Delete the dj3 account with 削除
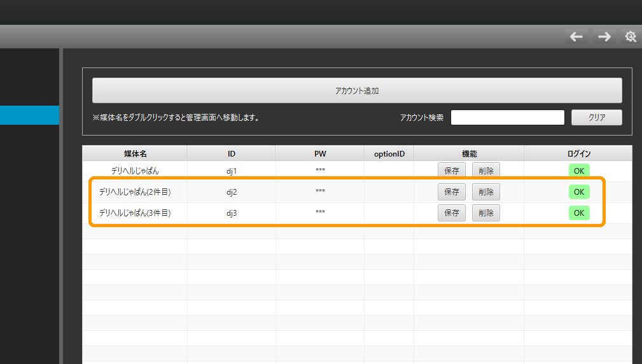Viewport: 642px width, 364px height. coord(486,213)
